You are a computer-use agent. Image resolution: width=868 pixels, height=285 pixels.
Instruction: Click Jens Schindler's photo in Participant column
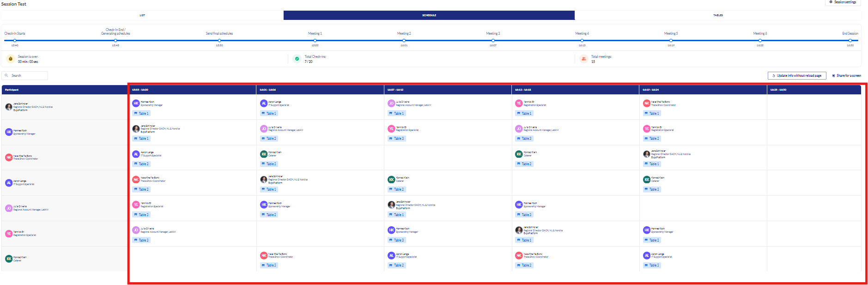[9, 107]
